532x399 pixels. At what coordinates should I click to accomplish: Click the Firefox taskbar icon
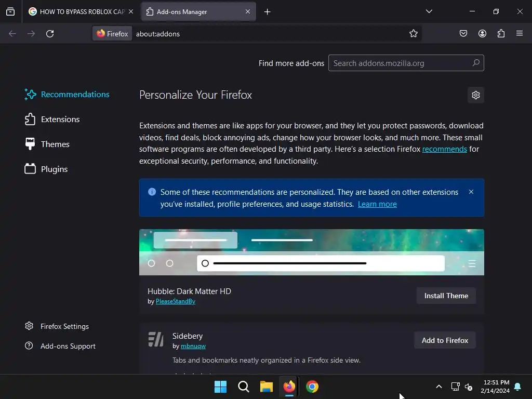pyautogui.click(x=289, y=387)
